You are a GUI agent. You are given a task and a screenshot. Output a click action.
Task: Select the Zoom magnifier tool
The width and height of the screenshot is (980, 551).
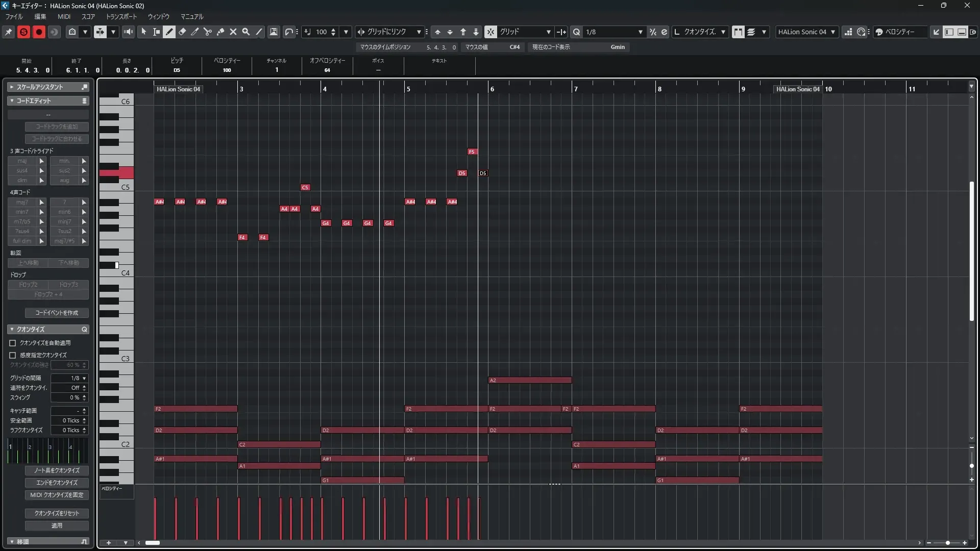246,32
